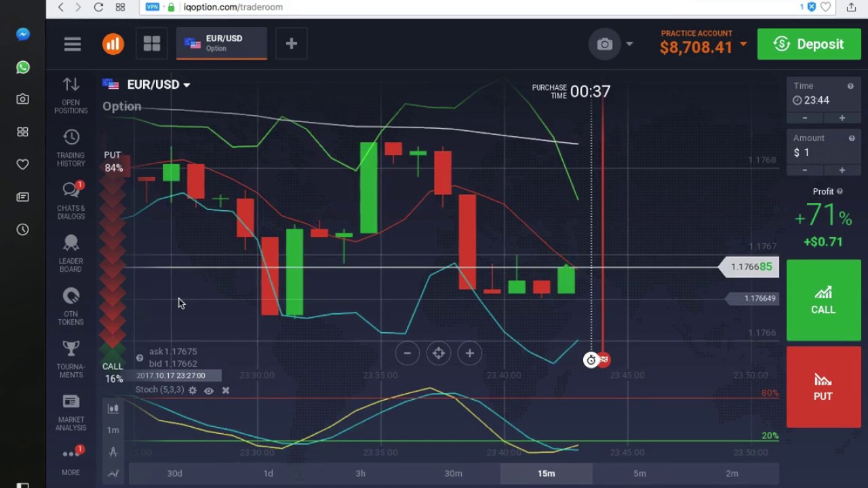The width and height of the screenshot is (868, 488).
Task: Select the 2m time range
Action: tap(732, 474)
